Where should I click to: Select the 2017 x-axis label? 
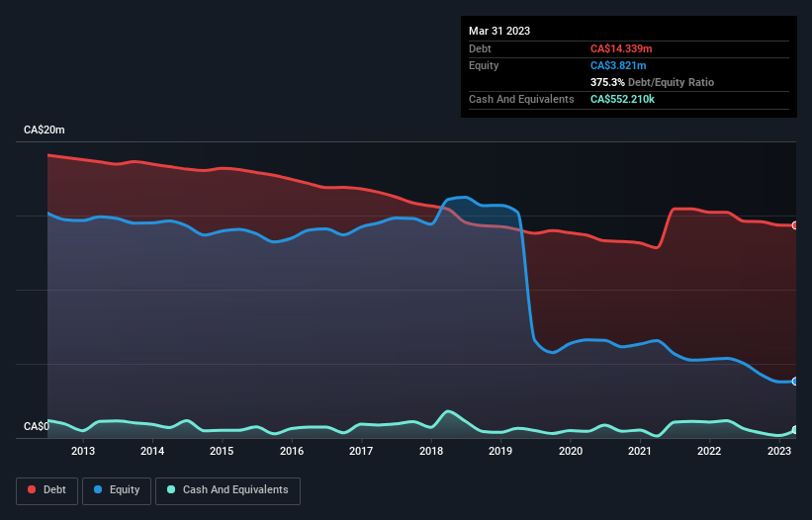click(361, 451)
